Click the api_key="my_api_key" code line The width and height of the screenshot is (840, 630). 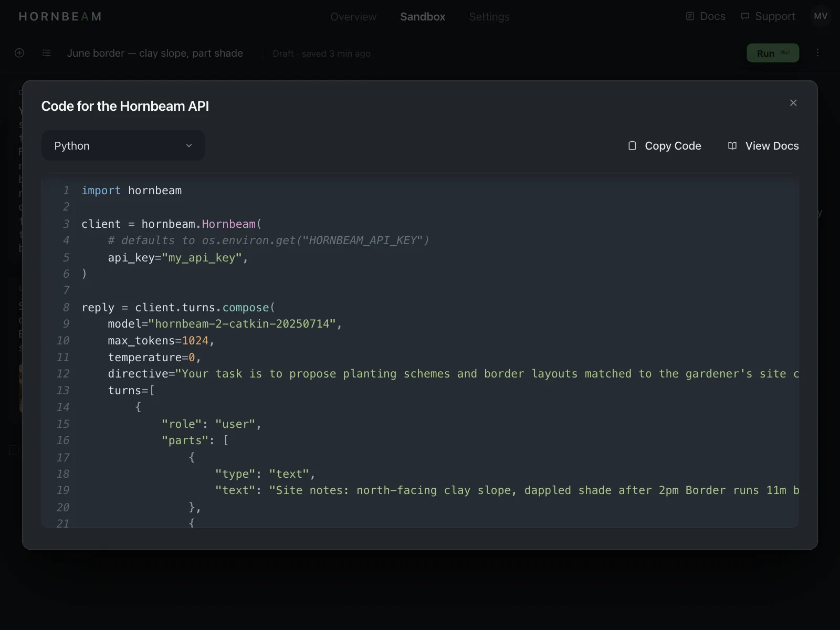coord(178,258)
